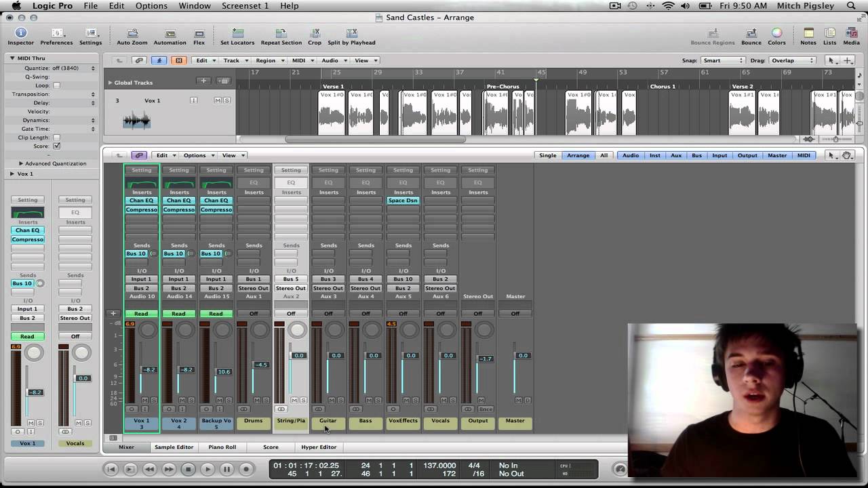Solo the Vox 1 track in arrange
This screenshot has width=868, height=488.
[226, 100]
